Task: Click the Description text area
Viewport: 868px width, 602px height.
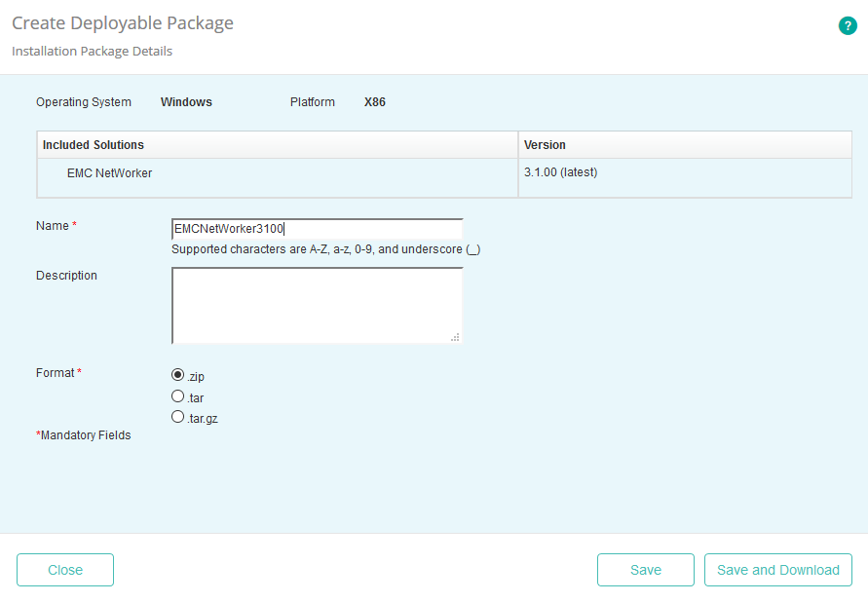Action: click(317, 302)
